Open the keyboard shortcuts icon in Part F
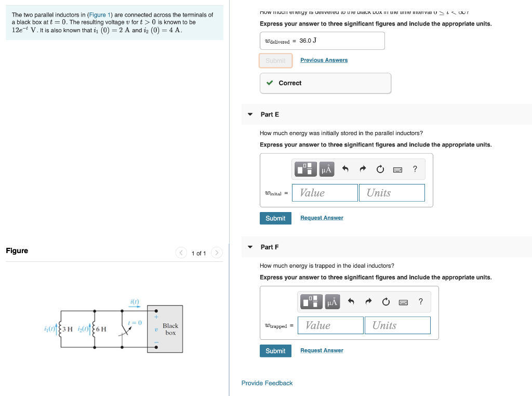Screen dimensions: 532x396 pos(403,301)
